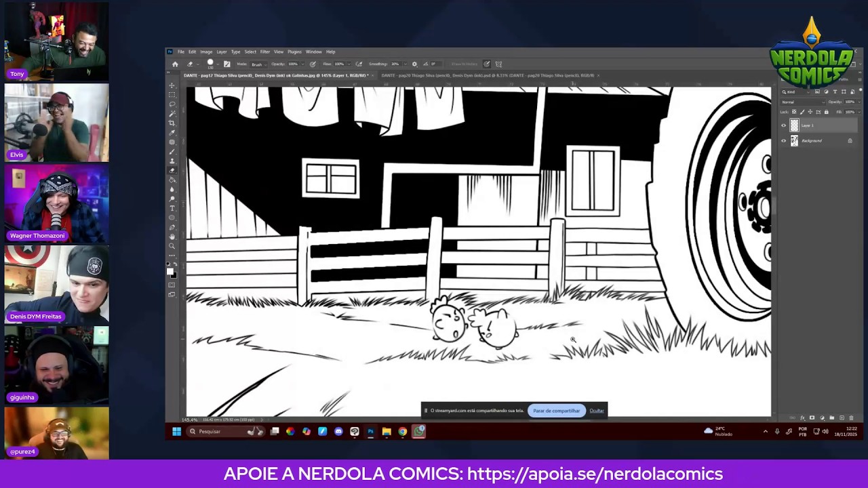Click the Layer 1 thumbnail
This screenshot has height=488, width=868.
point(795,125)
